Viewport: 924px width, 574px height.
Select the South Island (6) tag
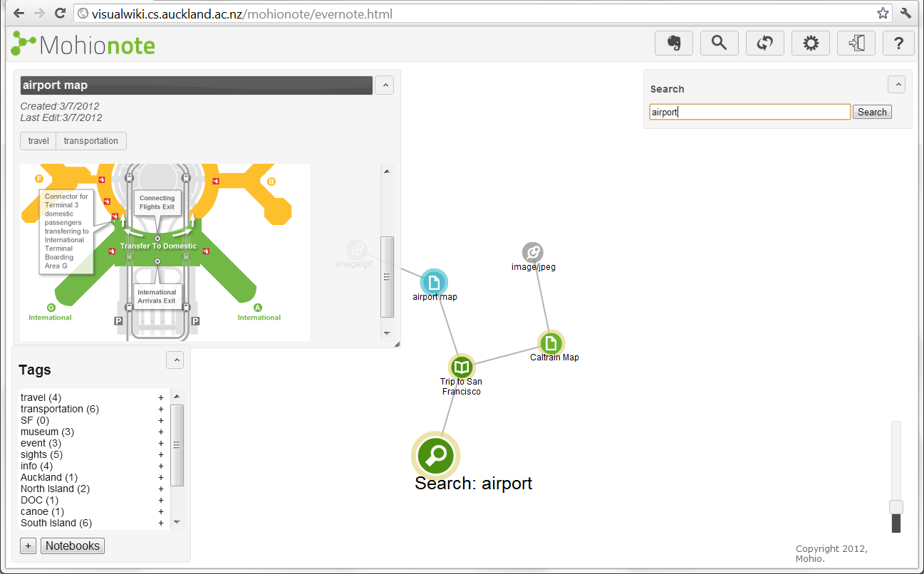pyautogui.click(x=56, y=523)
